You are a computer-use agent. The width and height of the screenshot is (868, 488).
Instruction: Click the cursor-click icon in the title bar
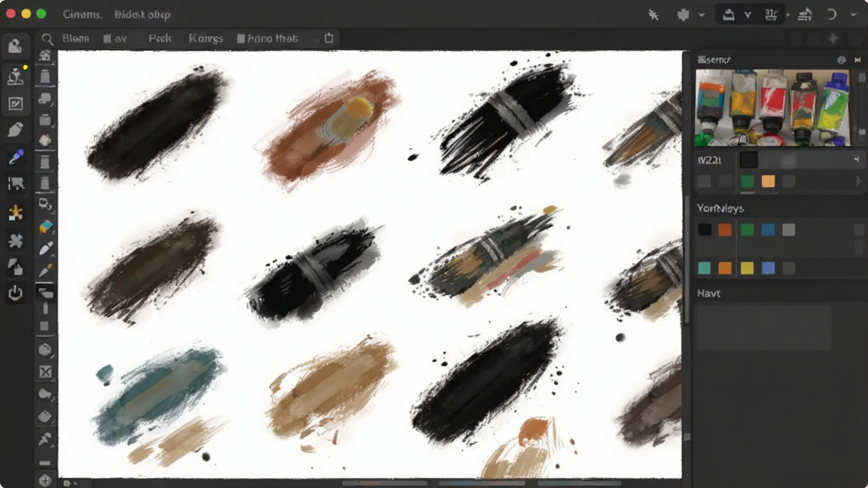click(x=654, y=15)
